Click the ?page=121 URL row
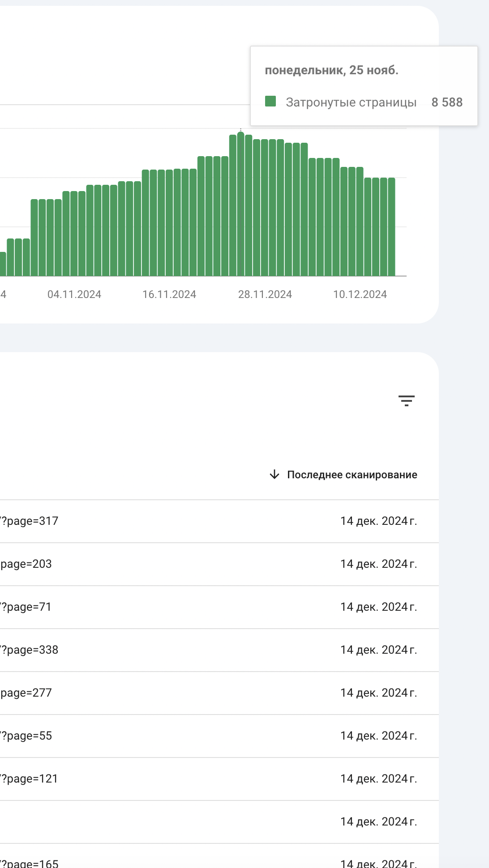 pyautogui.click(x=30, y=779)
